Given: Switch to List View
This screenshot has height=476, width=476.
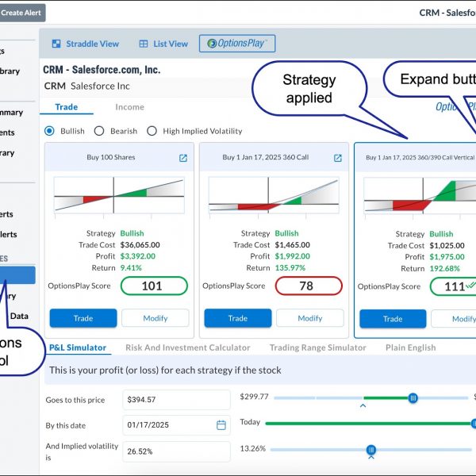Looking at the screenshot, I should click(x=163, y=44).
